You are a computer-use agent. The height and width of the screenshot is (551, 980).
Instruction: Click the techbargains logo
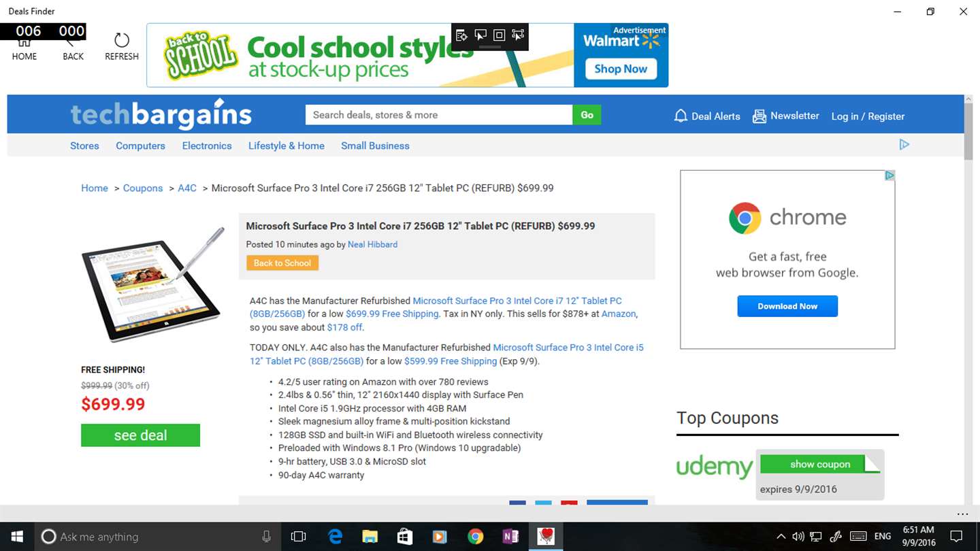point(161,114)
